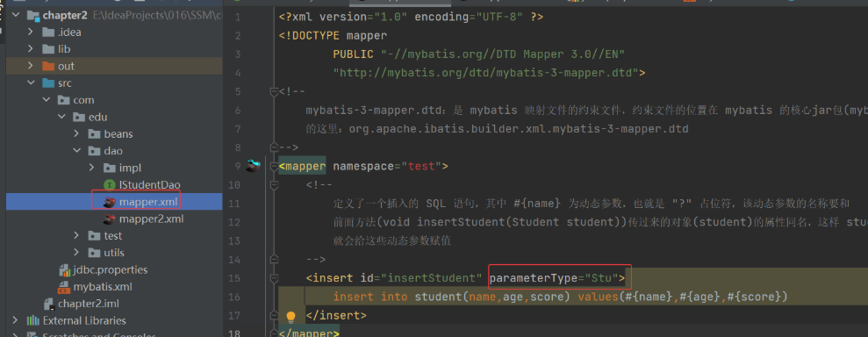
Task: Click the utils package icon
Action: pyautogui.click(x=95, y=253)
